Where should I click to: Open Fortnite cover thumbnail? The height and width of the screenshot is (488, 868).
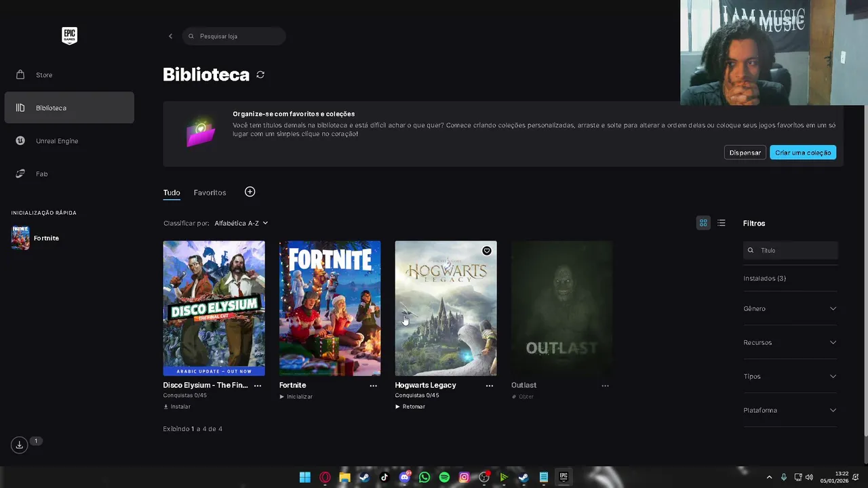click(330, 308)
